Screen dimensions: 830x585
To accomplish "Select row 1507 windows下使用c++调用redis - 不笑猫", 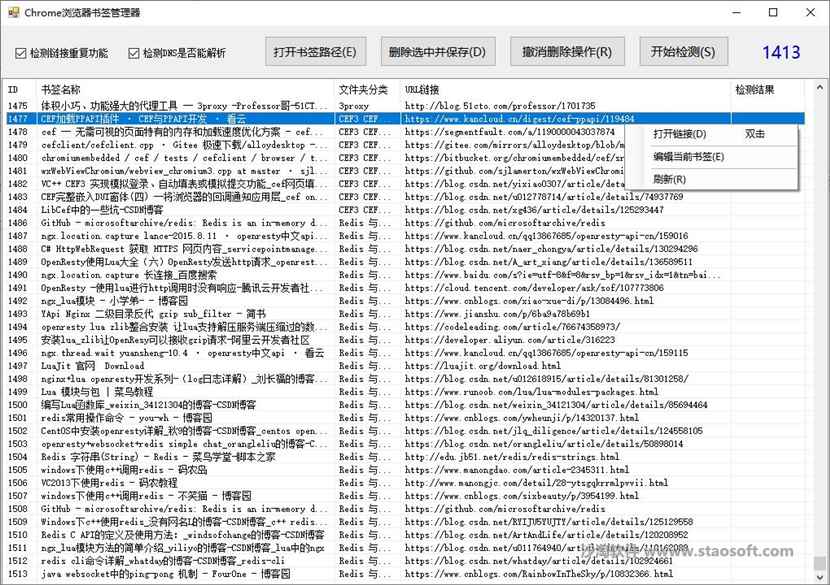I will 404,496.
